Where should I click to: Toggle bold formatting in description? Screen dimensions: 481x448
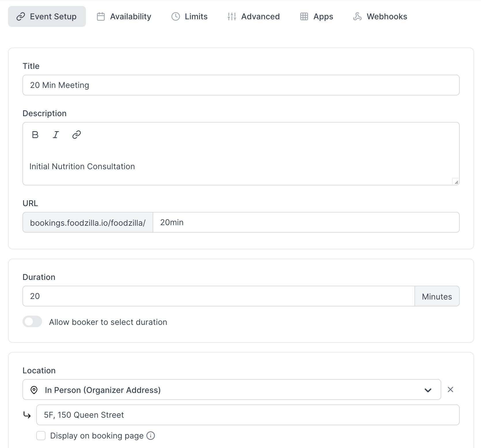pyautogui.click(x=35, y=135)
